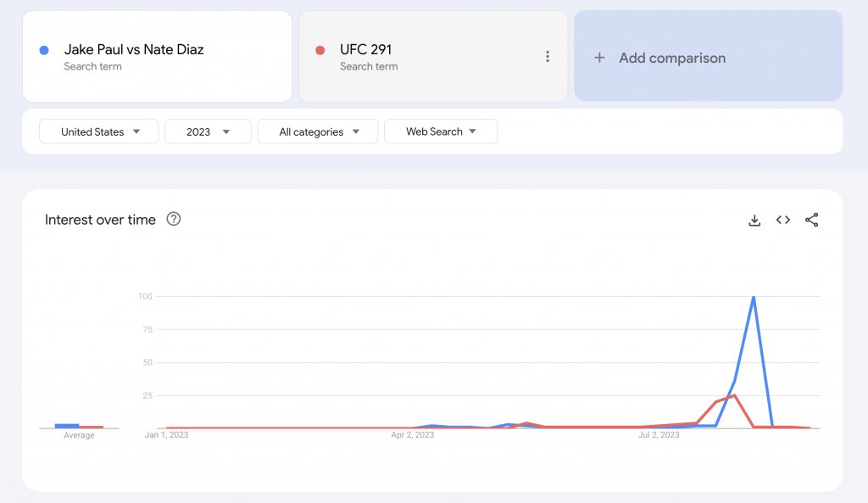Screen dimensions: 868x503
Task: Select the blue Average bar
Action: pos(67,425)
